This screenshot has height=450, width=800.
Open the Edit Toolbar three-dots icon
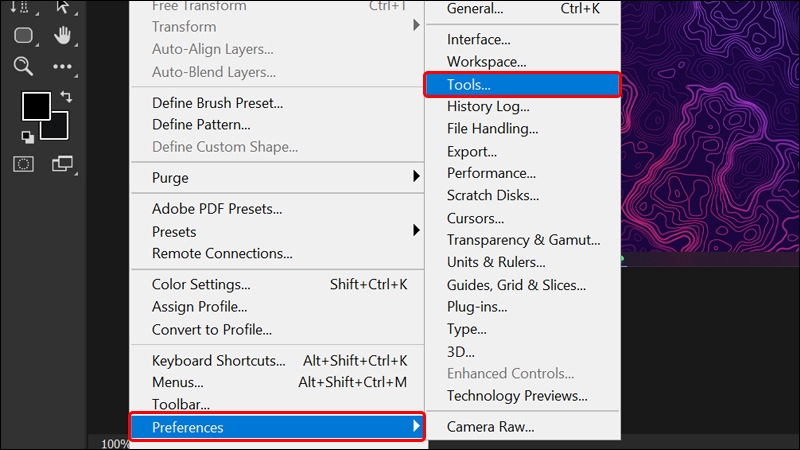point(62,66)
